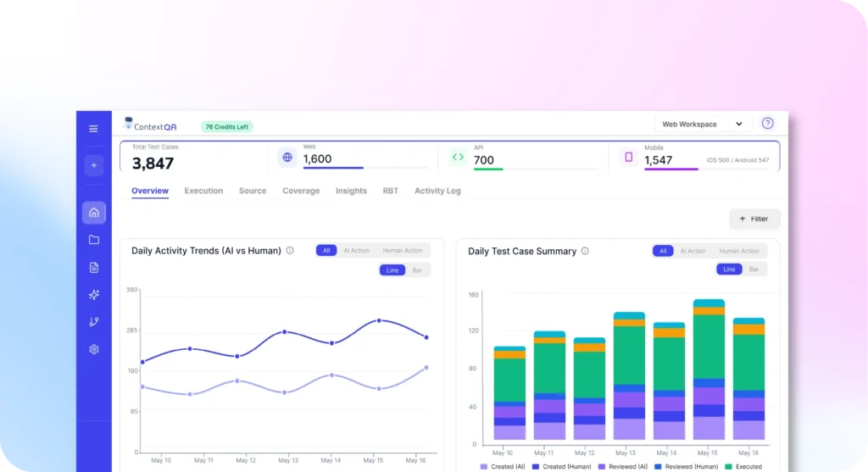Click the plus icon in sidebar
The width and height of the screenshot is (868, 472).
click(x=93, y=165)
